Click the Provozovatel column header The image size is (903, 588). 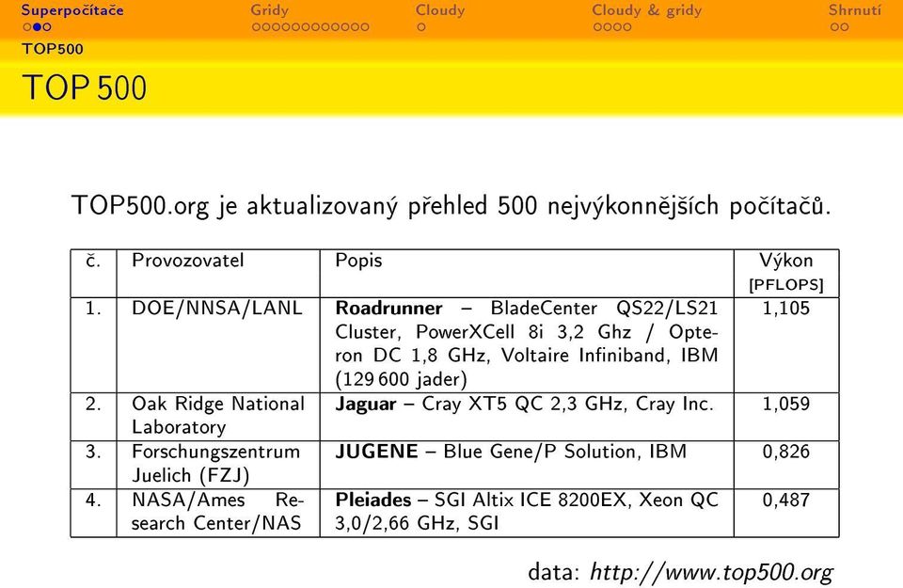click(188, 261)
